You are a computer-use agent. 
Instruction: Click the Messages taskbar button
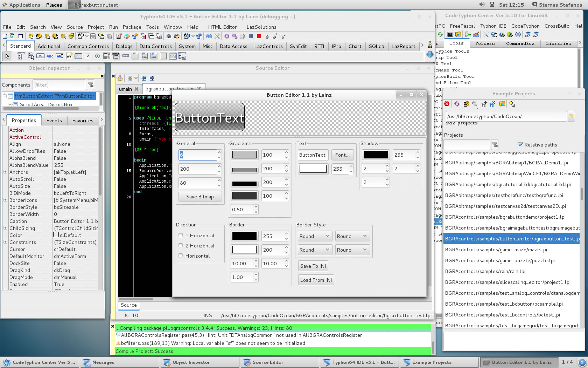[119, 362]
